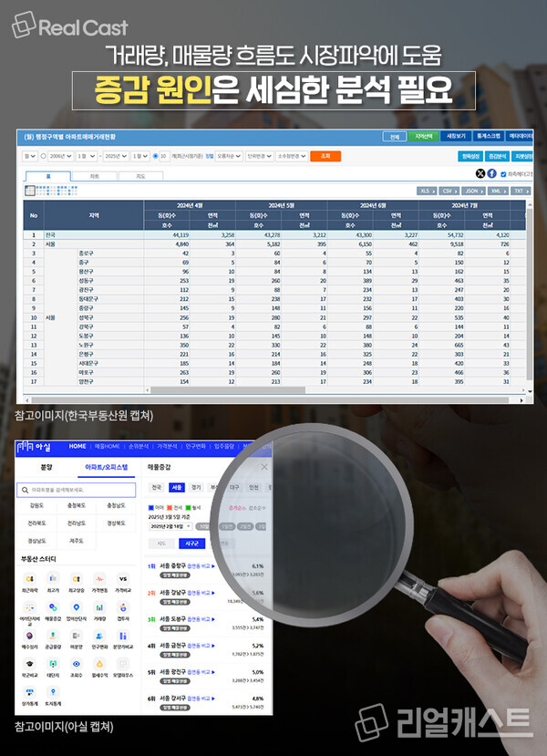This screenshot has height=756, width=547.
Task: Expand the 2025년 2월 18일 date dropdown
Action: pos(170,526)
